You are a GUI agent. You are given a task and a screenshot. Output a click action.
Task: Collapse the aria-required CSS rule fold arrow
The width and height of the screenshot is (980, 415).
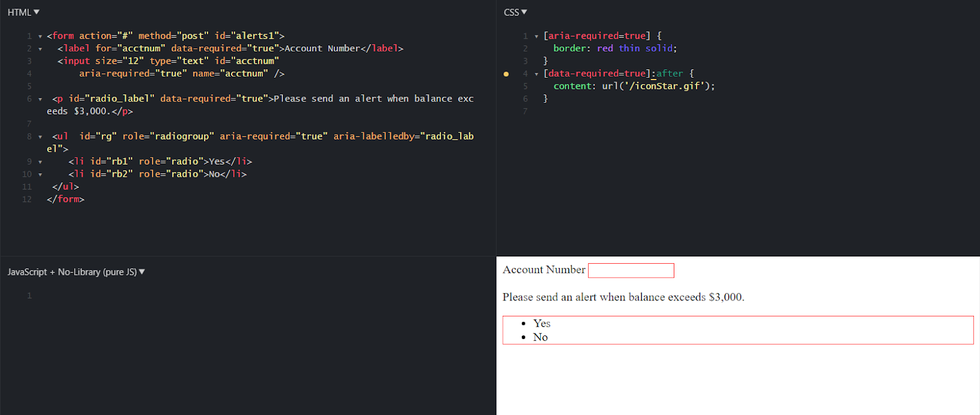(x=537, y=37)
